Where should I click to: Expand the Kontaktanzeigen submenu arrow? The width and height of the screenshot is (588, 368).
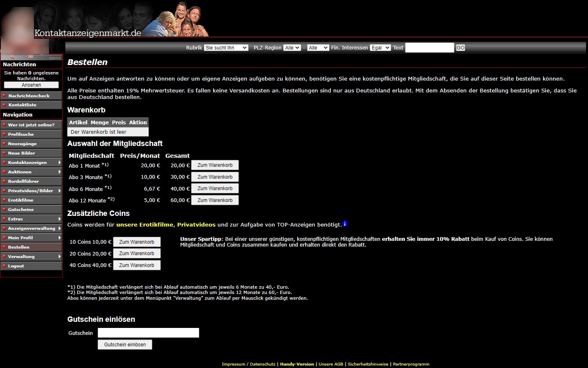point(60,162)
